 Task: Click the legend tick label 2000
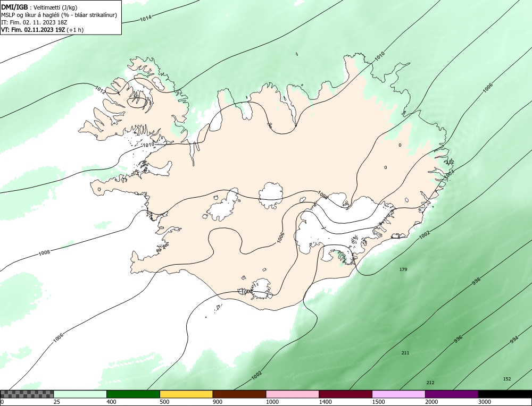(431, 402)
